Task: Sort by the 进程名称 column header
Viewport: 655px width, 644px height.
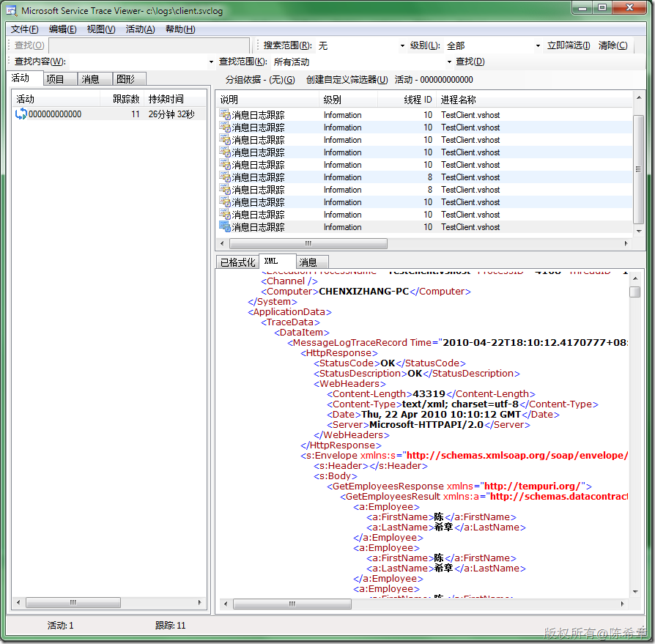Action: tap(535, 100)
